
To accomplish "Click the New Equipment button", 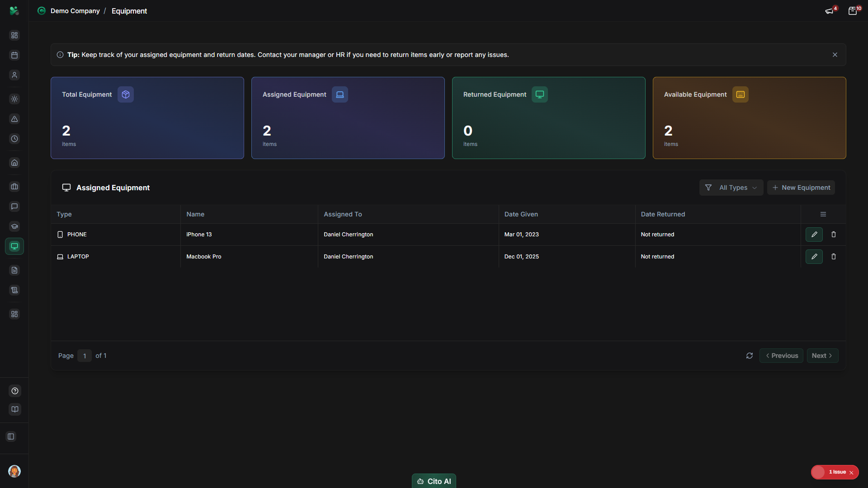I will (x=801, y=187).
